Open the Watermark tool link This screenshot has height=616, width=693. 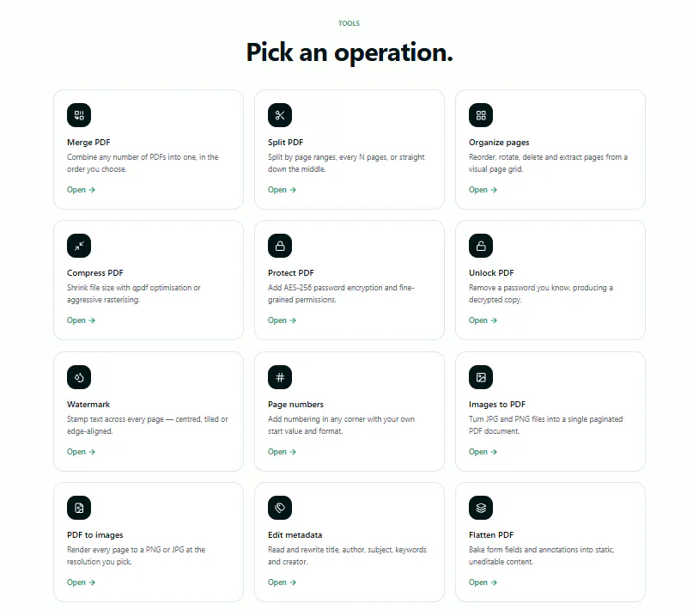coord(81,452)
